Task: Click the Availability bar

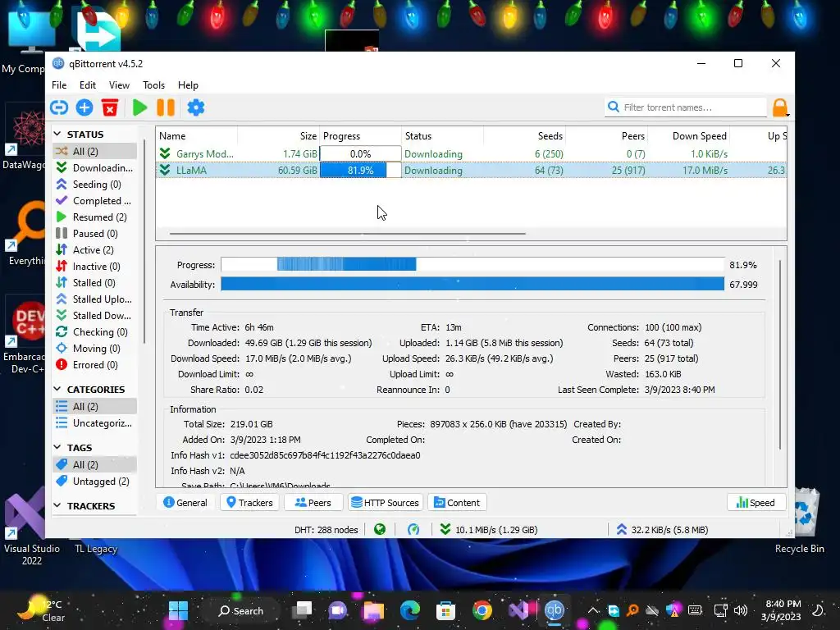Action: click(x=472, y=284)
